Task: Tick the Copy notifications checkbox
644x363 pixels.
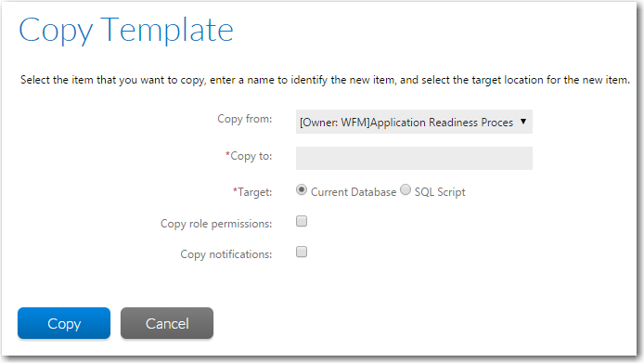Action: [302, 252]
